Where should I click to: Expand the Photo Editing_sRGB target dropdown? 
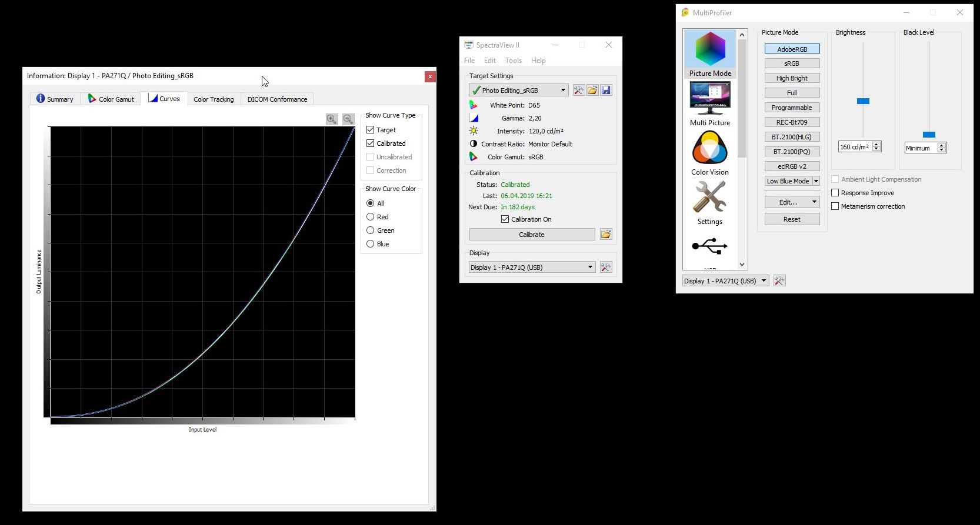[562, 90]
